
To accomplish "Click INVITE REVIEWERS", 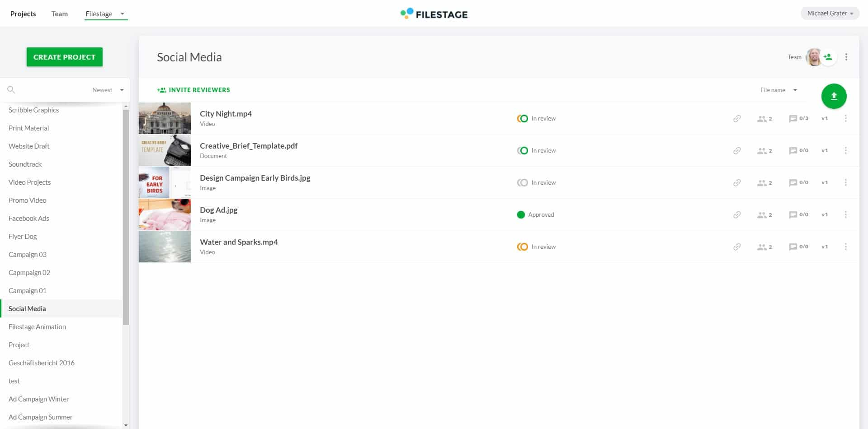I will [193, 89].
